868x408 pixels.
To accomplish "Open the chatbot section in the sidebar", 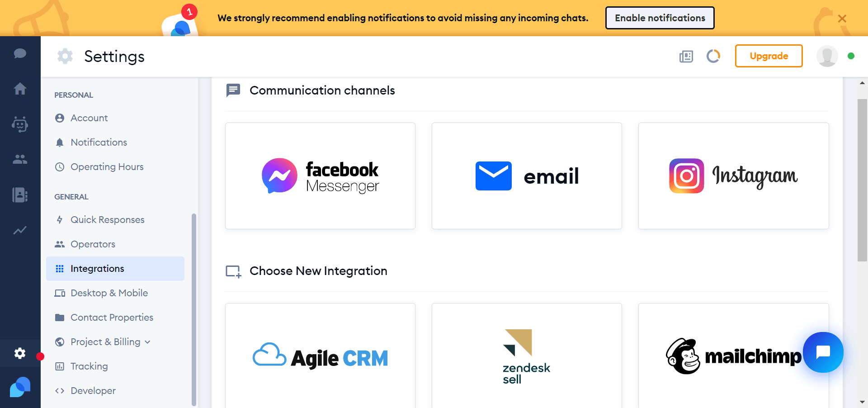I will tap(20, 124).
